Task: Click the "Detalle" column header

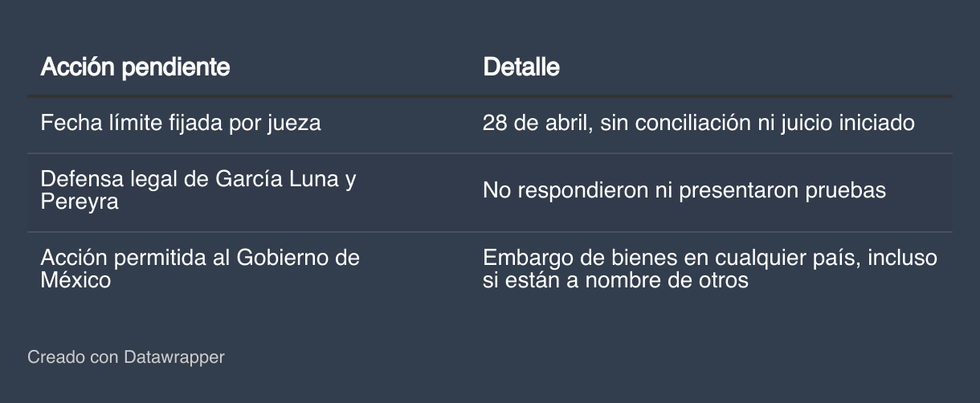Action: 521,67
